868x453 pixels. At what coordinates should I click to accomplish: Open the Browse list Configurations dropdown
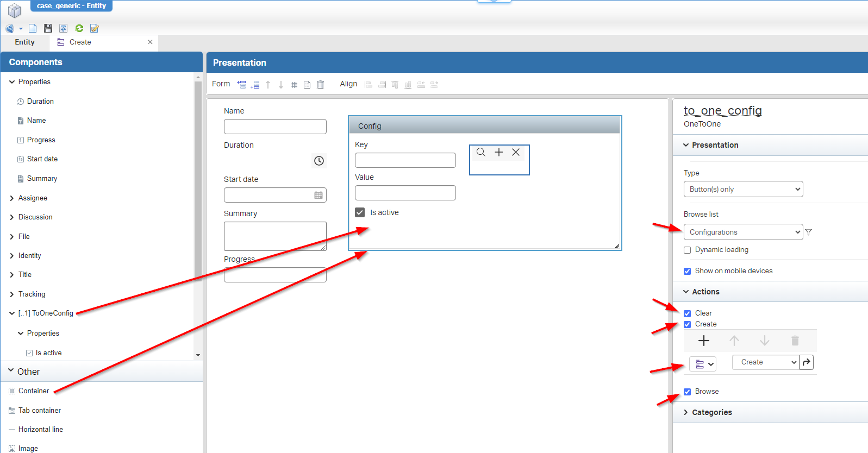click(x=743, y=232)
